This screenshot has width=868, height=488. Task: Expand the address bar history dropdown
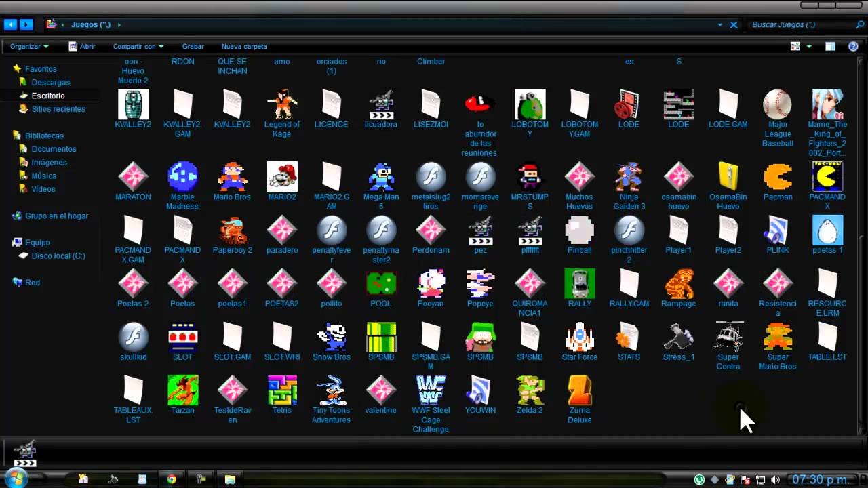(x=719, y=24)
